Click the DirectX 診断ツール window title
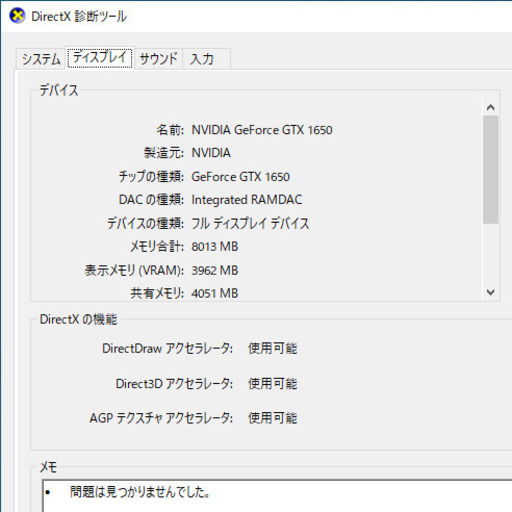 coord(79,16)
